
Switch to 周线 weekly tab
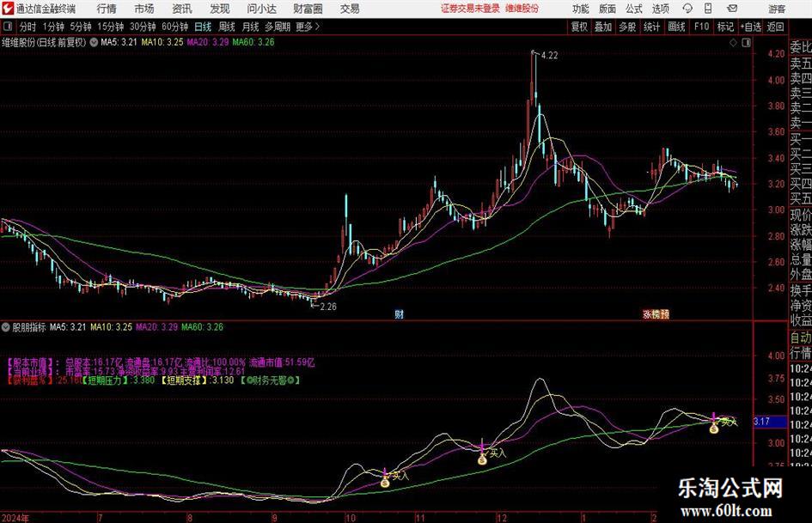(227, 27)
